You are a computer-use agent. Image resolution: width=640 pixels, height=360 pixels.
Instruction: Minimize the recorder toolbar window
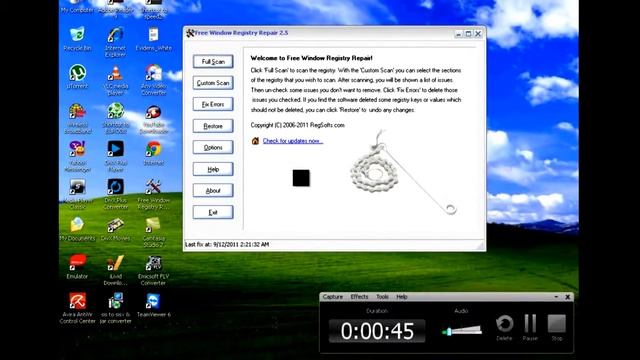click(x=556, y=297)
